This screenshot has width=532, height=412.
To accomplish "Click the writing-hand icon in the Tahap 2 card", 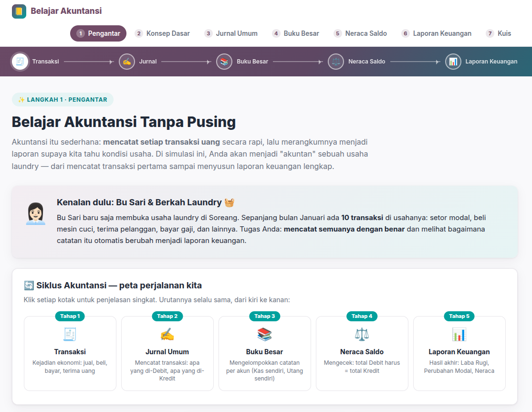I will pos(167,334).
